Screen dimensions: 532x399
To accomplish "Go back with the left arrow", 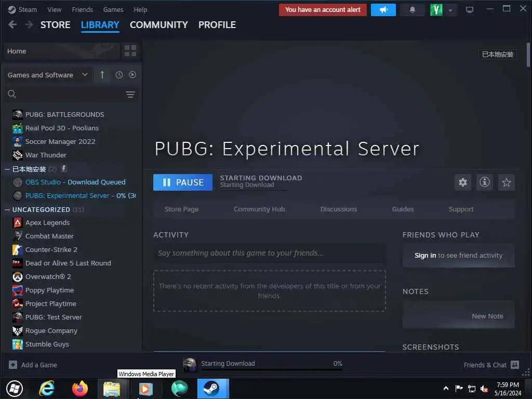I will pos(12,25).
